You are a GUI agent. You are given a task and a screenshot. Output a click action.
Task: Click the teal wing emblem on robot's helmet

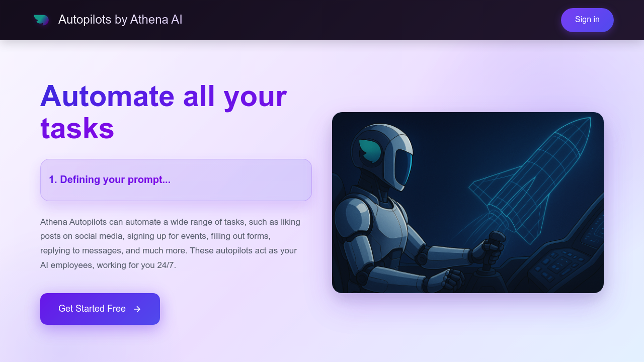pos(369,151)
